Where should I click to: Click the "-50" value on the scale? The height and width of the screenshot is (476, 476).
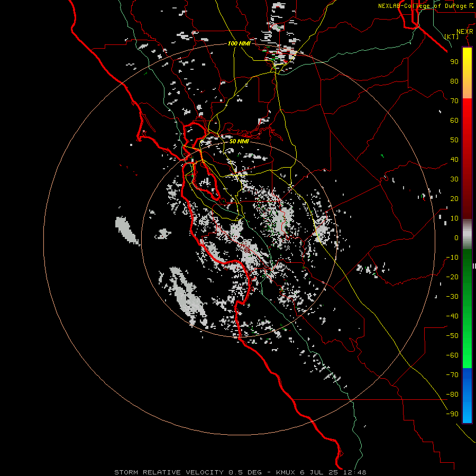pyautogui.click(x=452, y=336)
